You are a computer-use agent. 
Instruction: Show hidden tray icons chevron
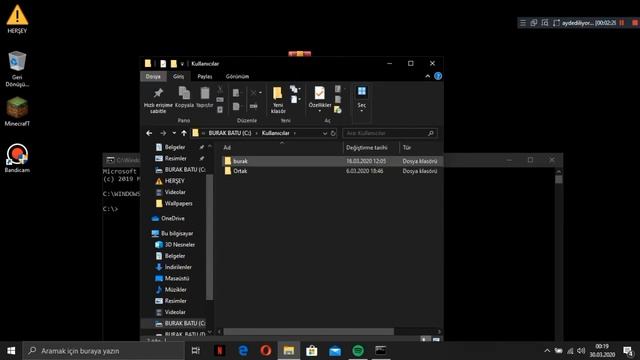point(547,351)
